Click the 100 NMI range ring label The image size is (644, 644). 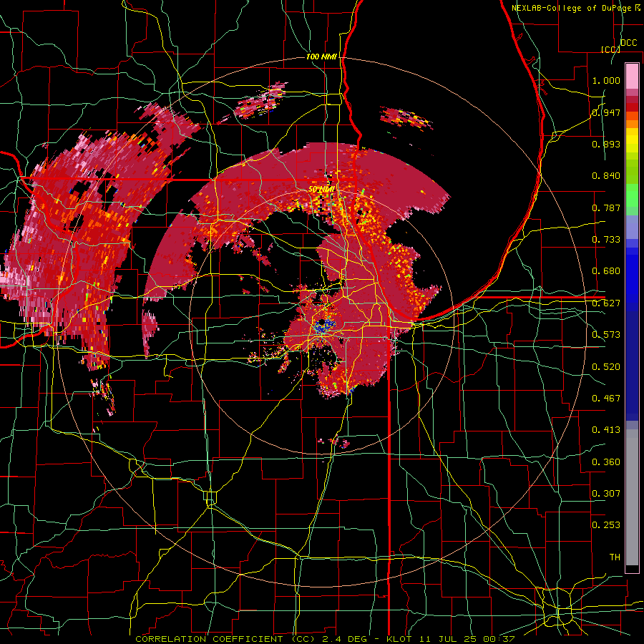[321, 57]
